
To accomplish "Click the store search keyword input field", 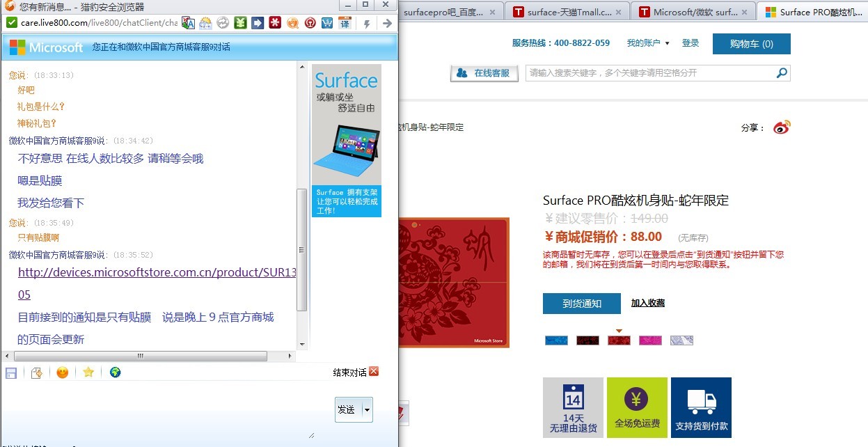I will coord(651,73).
